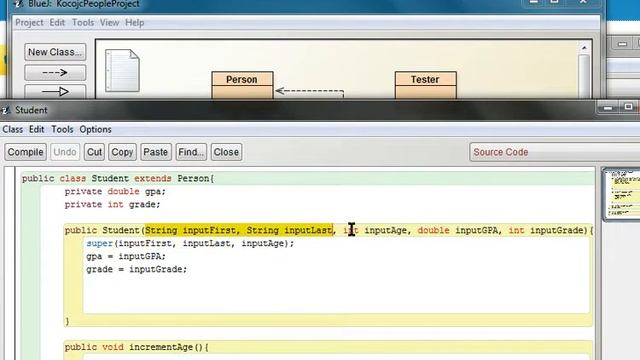This screenshot has width=640, height=360.
Task: Click the 'super' keyword in constructor
Action: (99, 243)
